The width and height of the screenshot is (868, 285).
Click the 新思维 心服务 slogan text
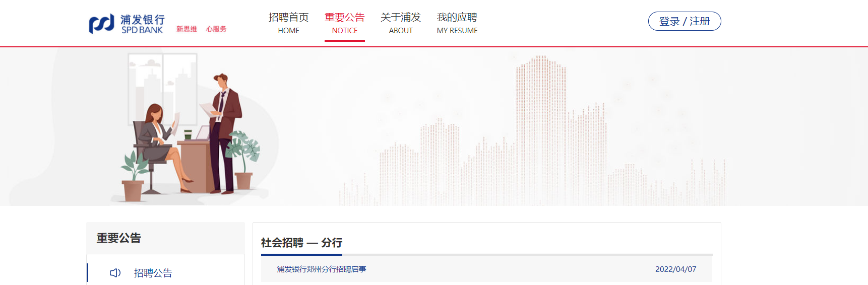pos(201,29)
